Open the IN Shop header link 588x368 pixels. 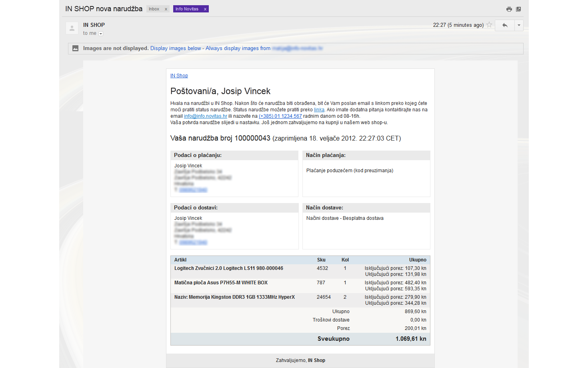click(x=179, y=76)
